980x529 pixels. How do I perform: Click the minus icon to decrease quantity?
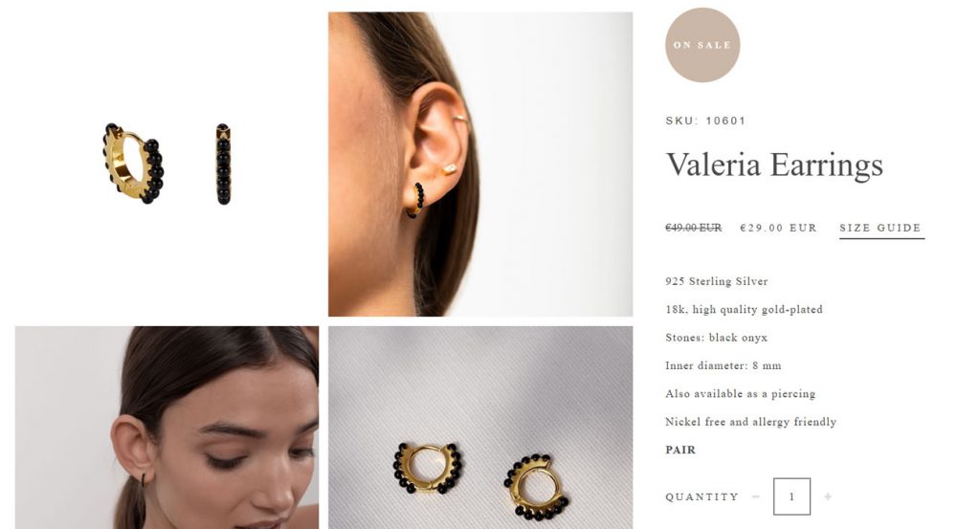click(x=756, y=496)
